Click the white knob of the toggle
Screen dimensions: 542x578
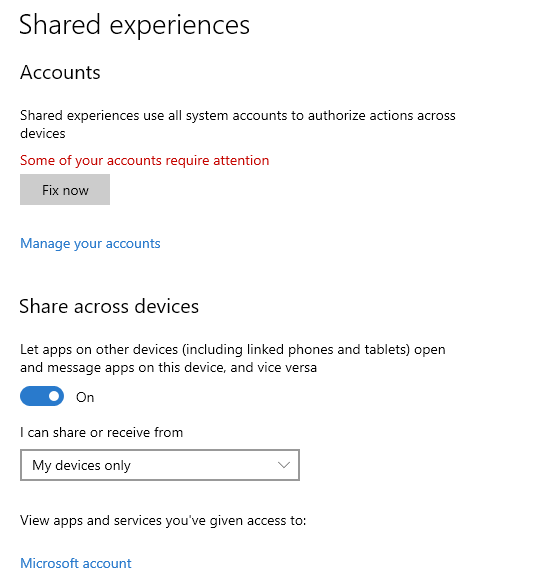pyautogui.click(x=54, y=396)
